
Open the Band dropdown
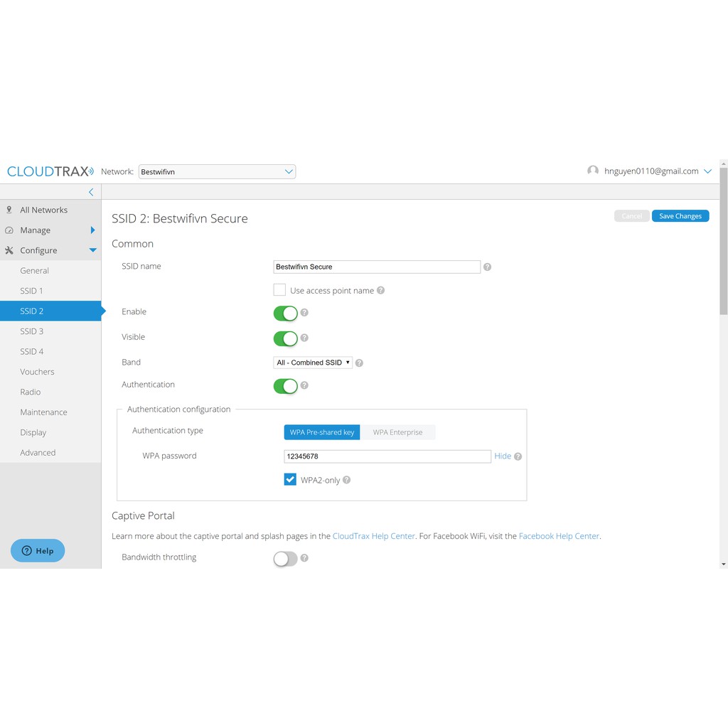(313, 363)
